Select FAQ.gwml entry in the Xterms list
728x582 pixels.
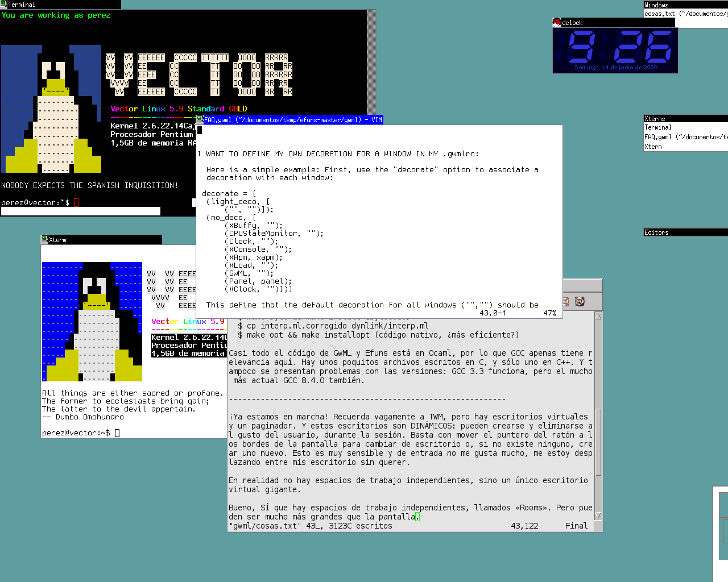click(x=685, y=137)
